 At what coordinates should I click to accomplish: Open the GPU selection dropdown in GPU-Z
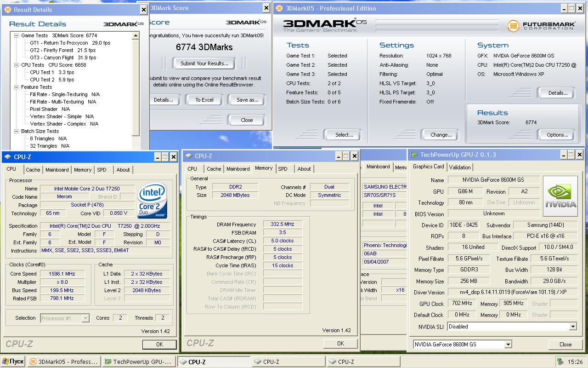[x=508, y=344]
